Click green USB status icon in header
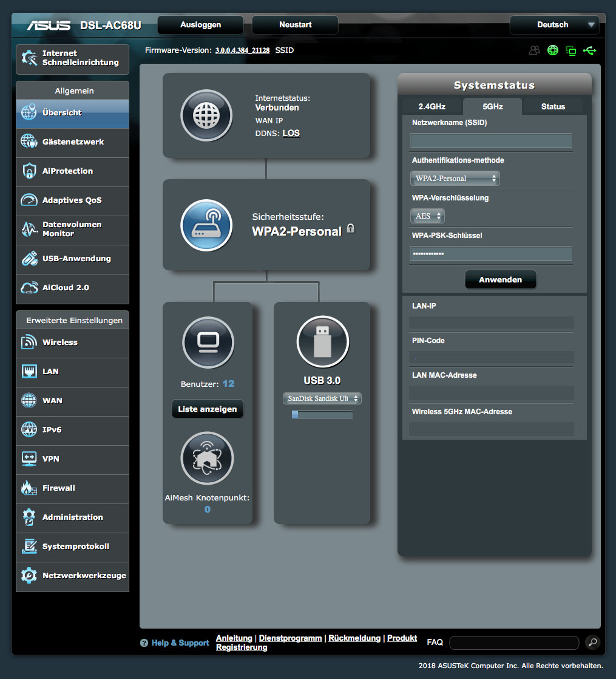The height and width of the screenshot is (679, 616). [x=589, y=50]
